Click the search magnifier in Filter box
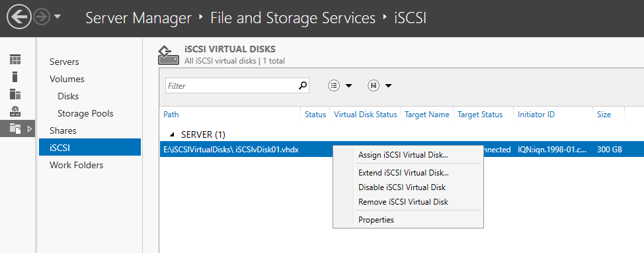Screen dimensions: 644x253 coord(303,85)
